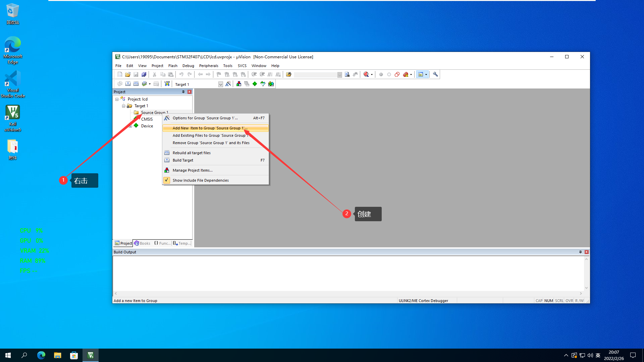
Task: Toggle Show Include File Dependencies checkmark
Action: point(167,180)
